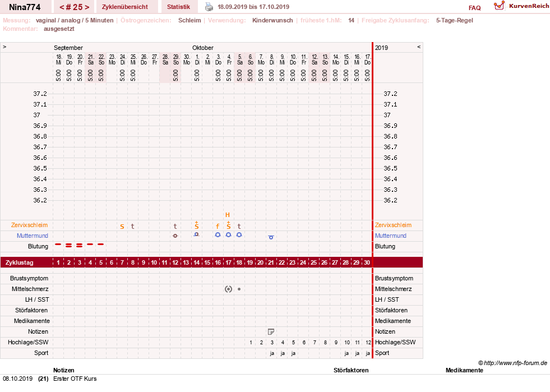Image resolution: width=550 pixels, height=392 pixels.
Task: Click the Medikamente heading below the chart
Action: pos(464,370)
